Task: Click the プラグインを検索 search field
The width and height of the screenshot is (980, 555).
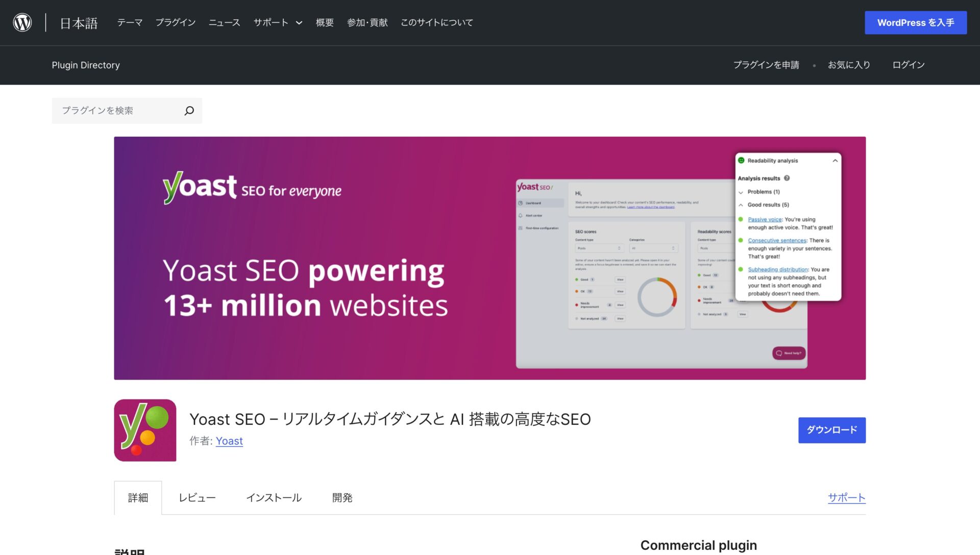Action: pos(117,110)
